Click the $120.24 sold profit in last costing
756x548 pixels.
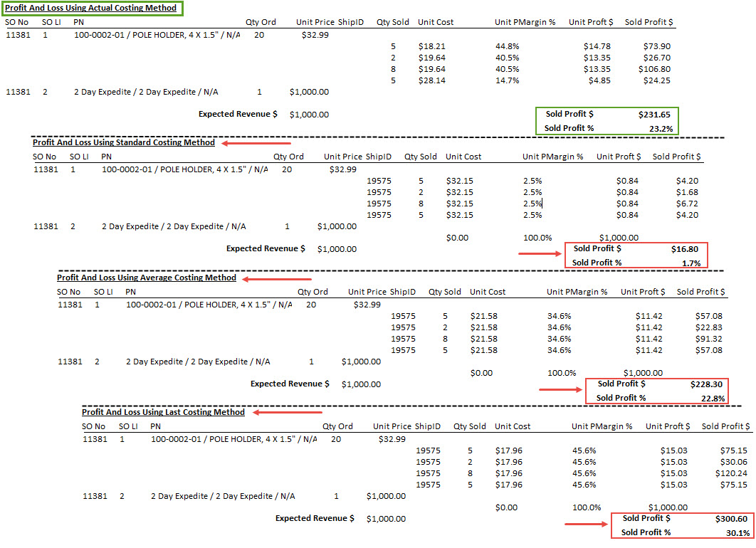[731, 473]
